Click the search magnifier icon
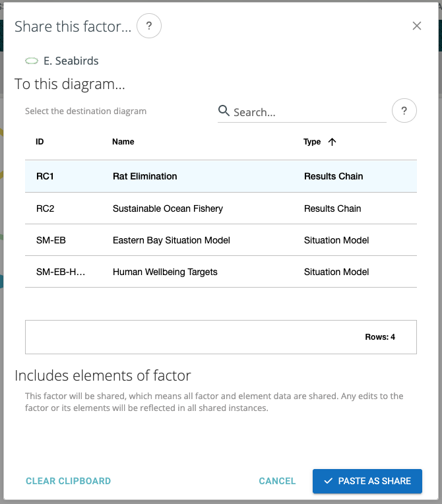The width and height of the screenshot is (442, 504). [x=224, y=111]
